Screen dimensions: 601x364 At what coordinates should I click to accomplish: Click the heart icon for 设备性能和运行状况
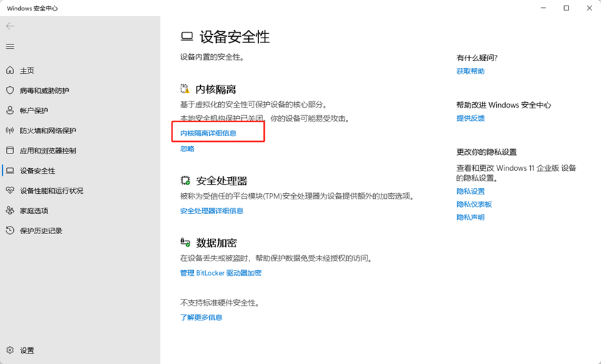coord(10,190)
